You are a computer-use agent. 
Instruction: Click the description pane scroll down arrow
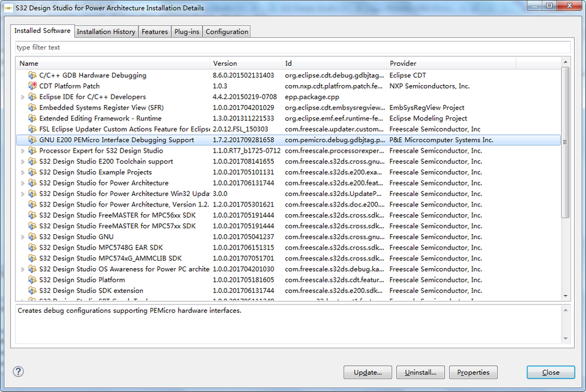[x=565, y=339]
